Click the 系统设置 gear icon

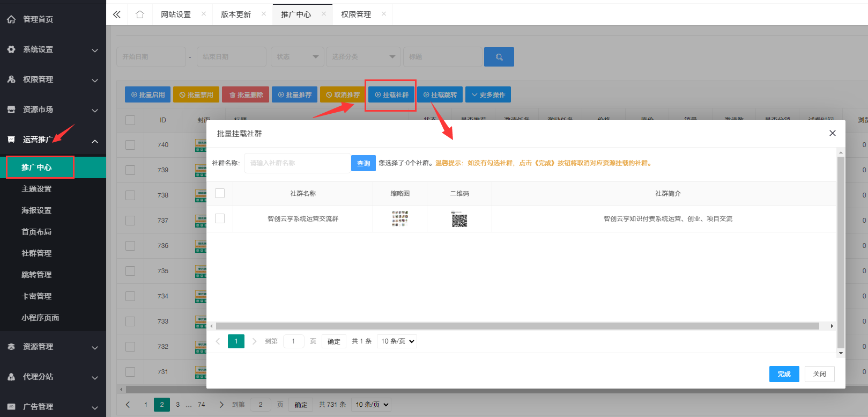[x=11, y=49]
